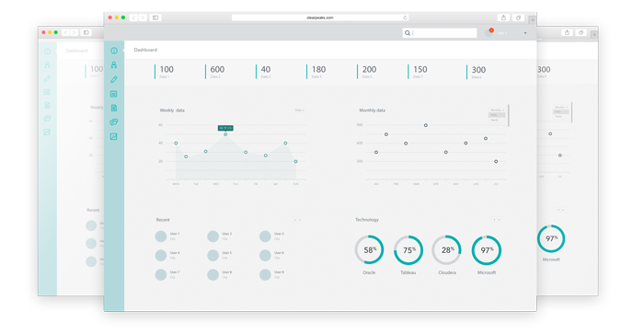
Task: Open a new browser tab with plus
Action: [532, 20]
